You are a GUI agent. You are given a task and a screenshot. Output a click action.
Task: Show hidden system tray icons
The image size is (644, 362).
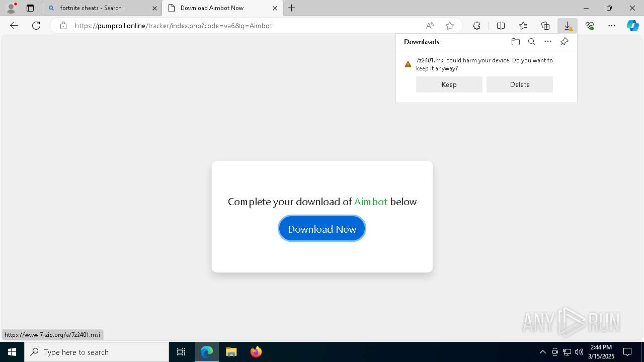pos(542,352)
